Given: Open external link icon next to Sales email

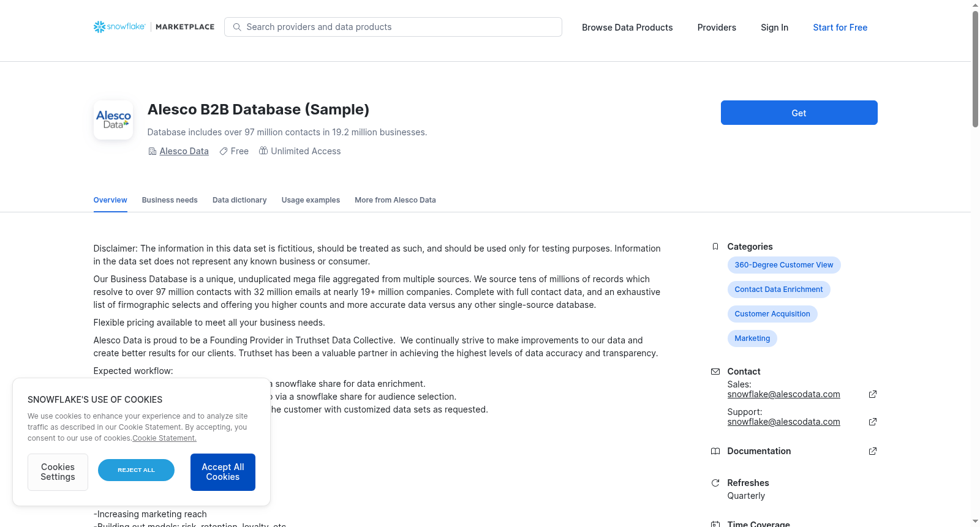Looking at the screenshot, I should (873, 394).
